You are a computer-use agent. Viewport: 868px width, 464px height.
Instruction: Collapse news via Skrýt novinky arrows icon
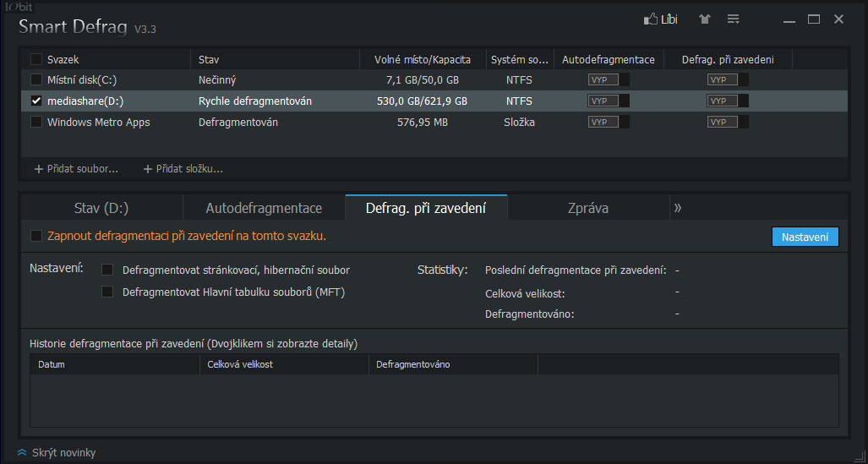(22, 453)
